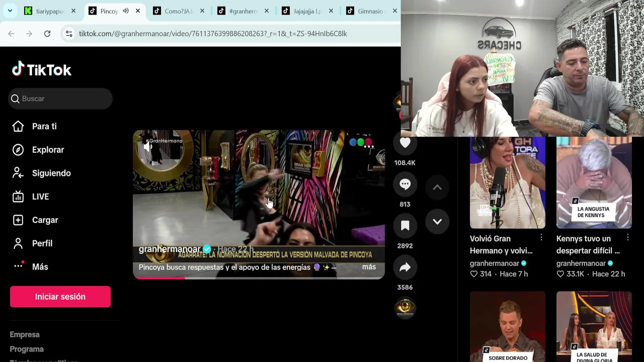Open options for Volvió Gran Hermano card
Image resolution: width=644 pixels, height=362 pixels.
click(x=541, y=237)
